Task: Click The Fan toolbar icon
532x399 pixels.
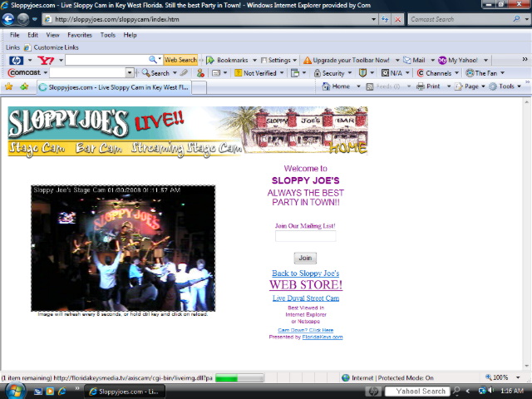Action: click(470, 73)
